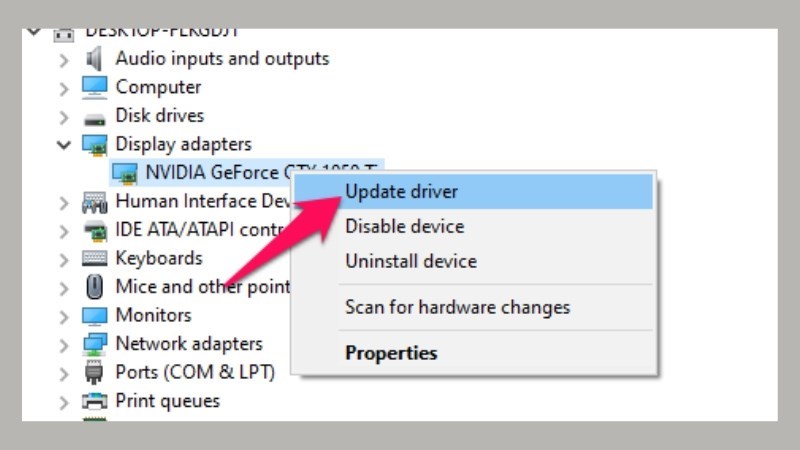Expand the Audio inputs and outputs node
800x450 pixels.
tap(64, 60)
